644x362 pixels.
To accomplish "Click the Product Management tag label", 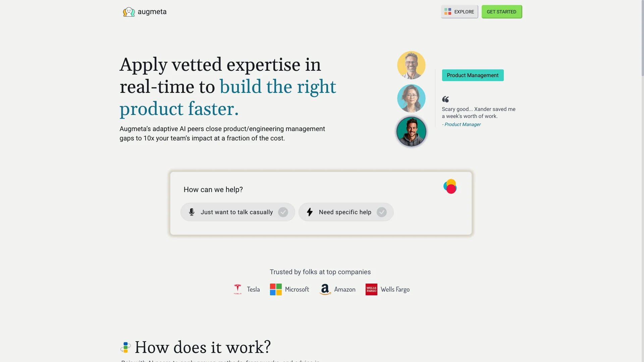I will tap(473, 75).
